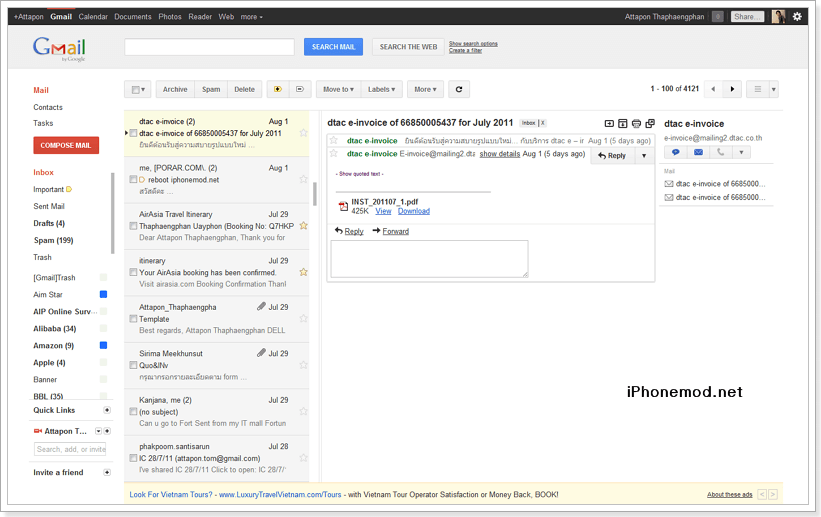Click the Delete button

[245, 89]
